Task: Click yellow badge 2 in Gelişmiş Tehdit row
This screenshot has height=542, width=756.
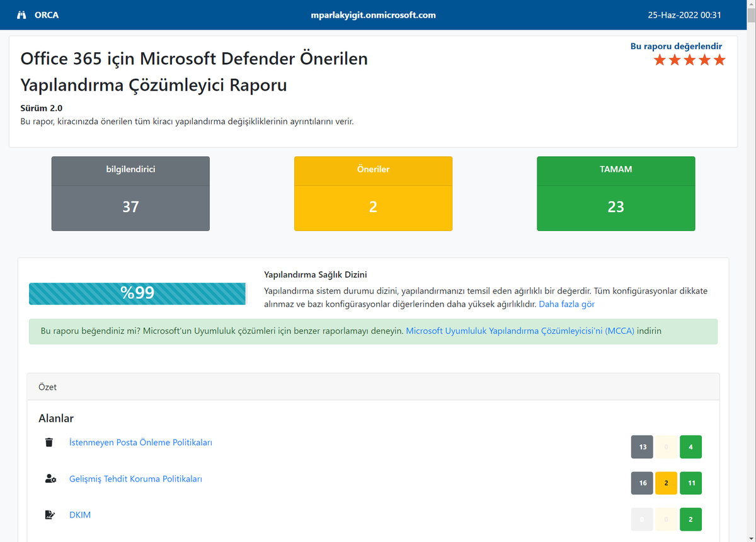Action: [667, 483]
